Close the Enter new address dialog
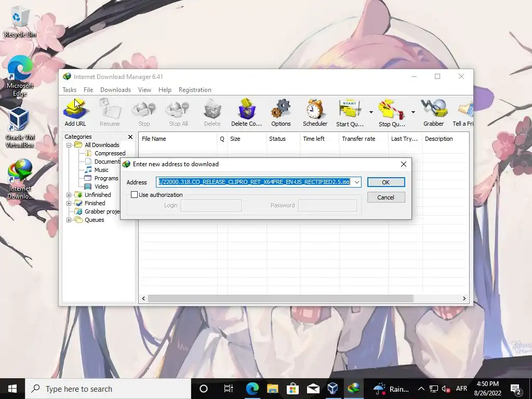This screenshot has width=532, height=399. pyautogui.click(x=403, y=164)
